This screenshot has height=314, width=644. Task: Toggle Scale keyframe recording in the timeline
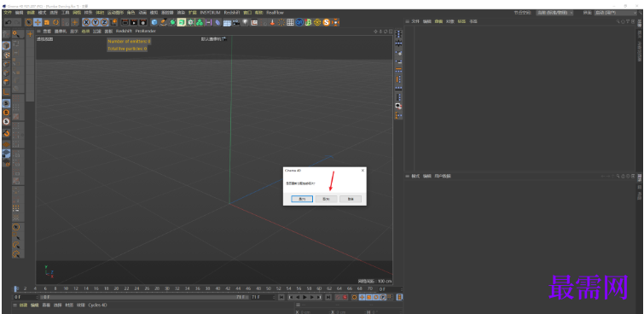click(369, 297)
